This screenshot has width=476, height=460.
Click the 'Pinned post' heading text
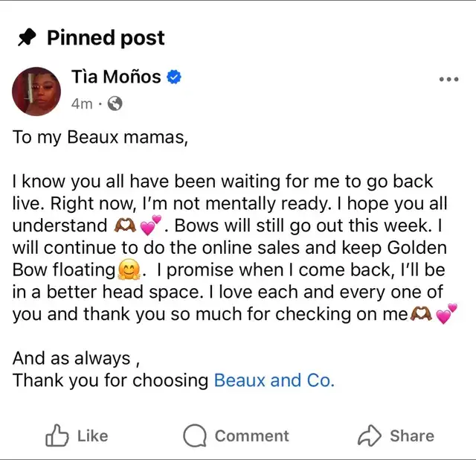point(106,38)
